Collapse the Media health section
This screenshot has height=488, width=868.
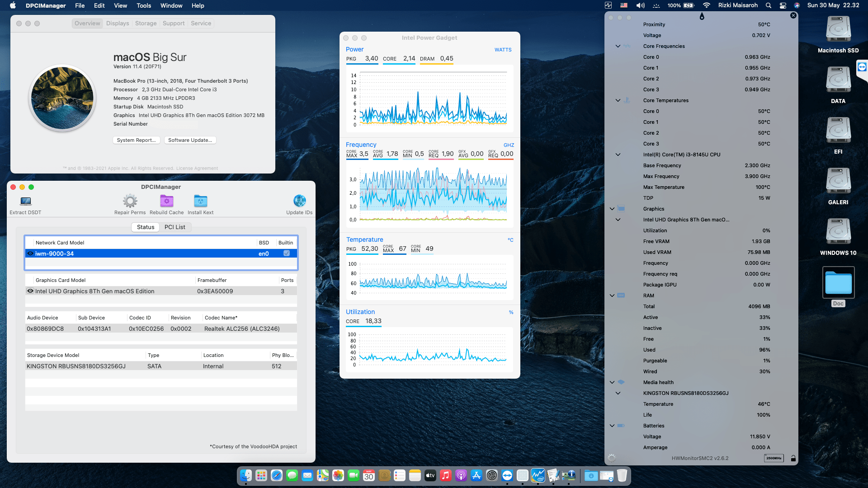[x=612, y=382]
